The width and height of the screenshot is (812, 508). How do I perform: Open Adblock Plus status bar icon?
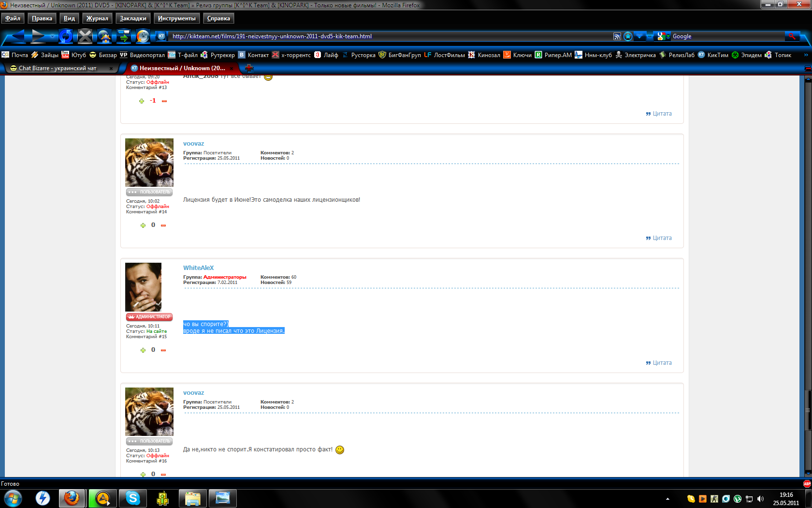807,484
